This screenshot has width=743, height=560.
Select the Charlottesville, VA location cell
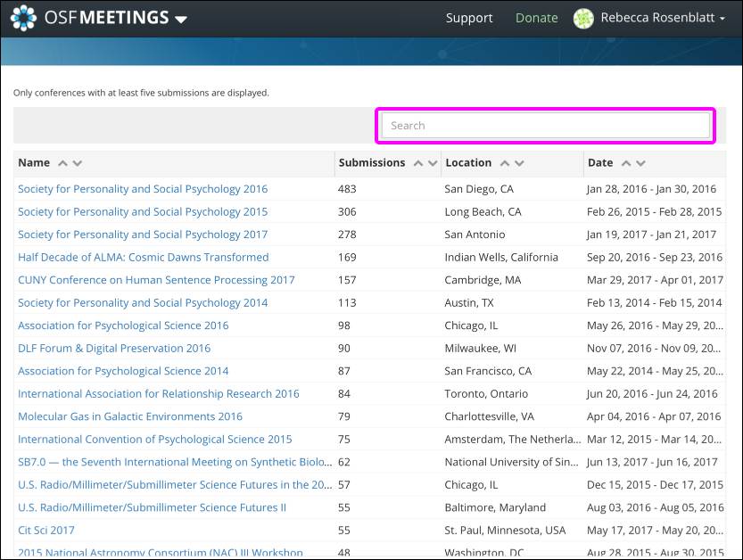click(490, 416)
